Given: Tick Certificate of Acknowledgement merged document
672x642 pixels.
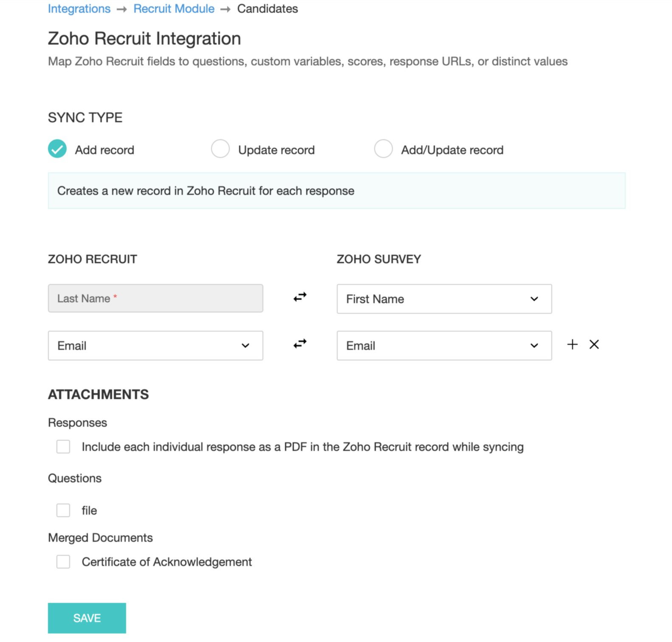Looking at the screenshot, I should coord(63,562).
